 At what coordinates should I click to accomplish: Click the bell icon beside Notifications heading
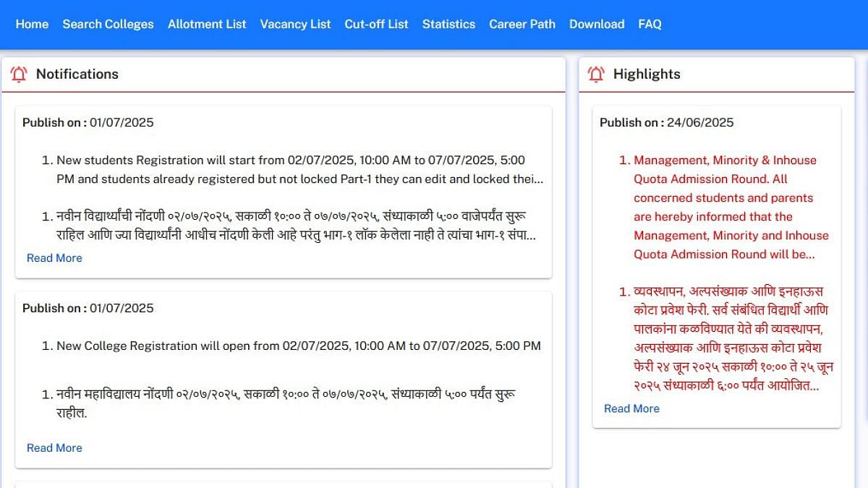(19, 74)
